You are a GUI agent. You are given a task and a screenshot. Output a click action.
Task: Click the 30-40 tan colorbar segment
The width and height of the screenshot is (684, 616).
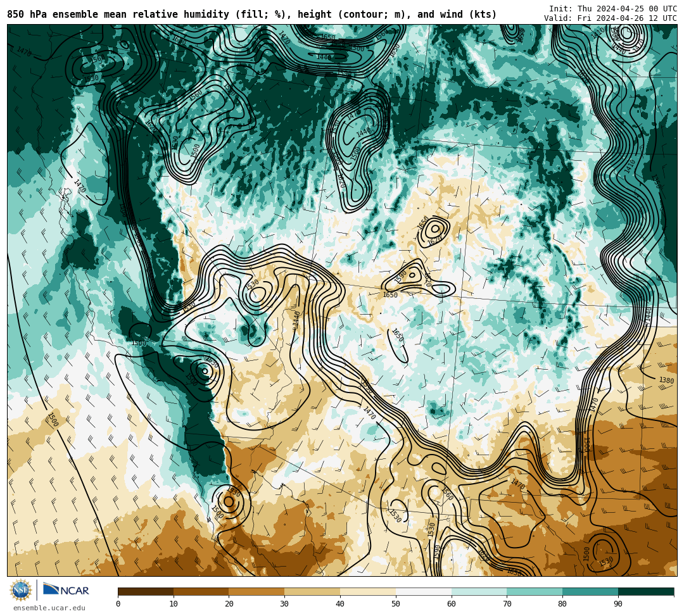(312, 591)
